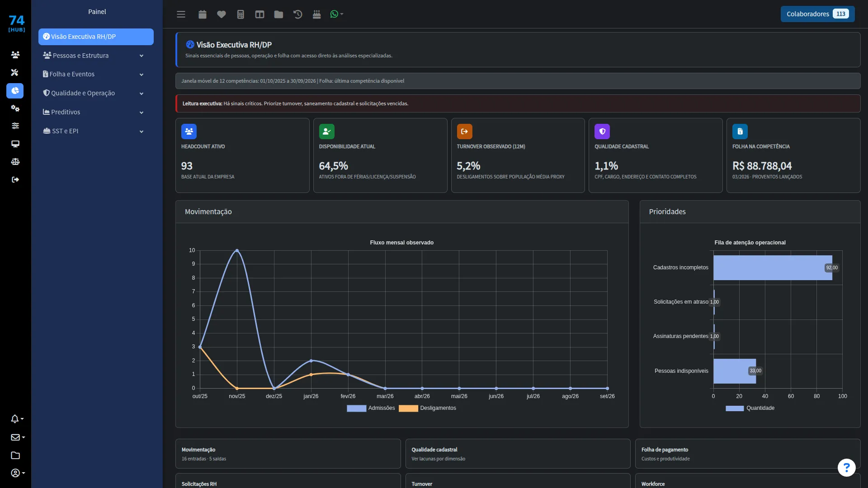Open the user account menu
Image resolution: width=868 pixels, height=488 pixels.
18,473
